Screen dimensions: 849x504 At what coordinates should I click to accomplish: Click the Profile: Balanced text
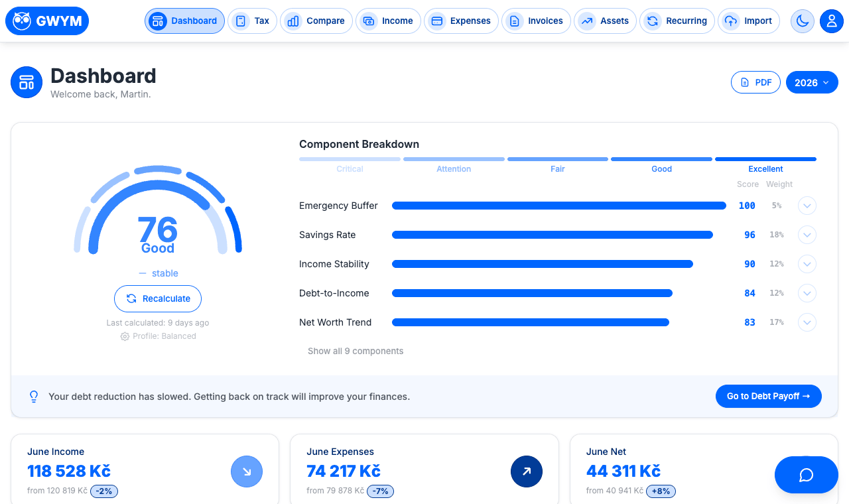pos(164,336)
